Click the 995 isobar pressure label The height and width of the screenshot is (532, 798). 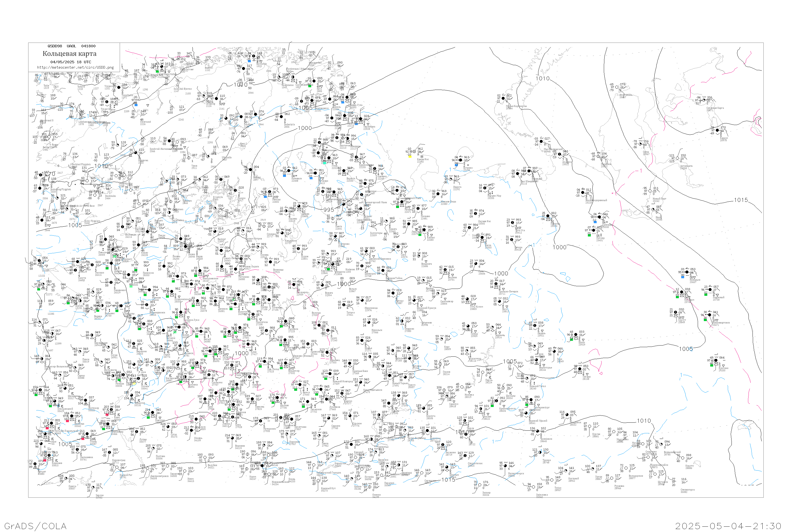click(329, 210)
